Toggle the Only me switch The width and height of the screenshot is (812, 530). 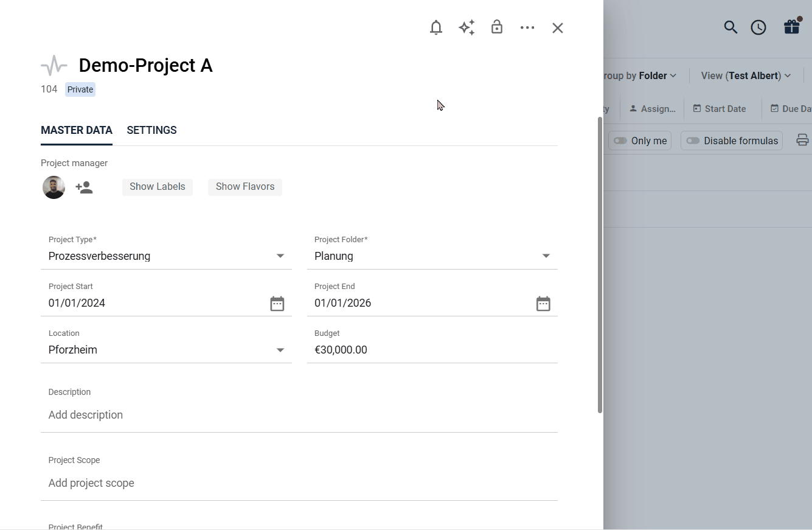[620, 141]
